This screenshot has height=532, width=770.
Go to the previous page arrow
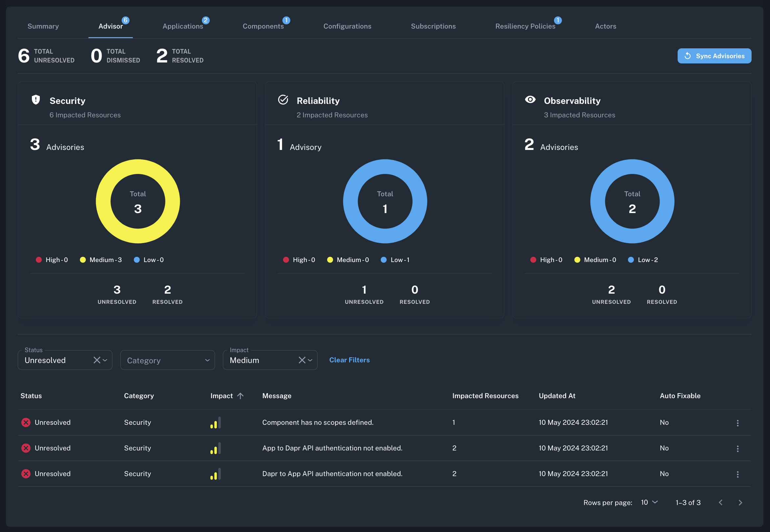coord(721,502)
